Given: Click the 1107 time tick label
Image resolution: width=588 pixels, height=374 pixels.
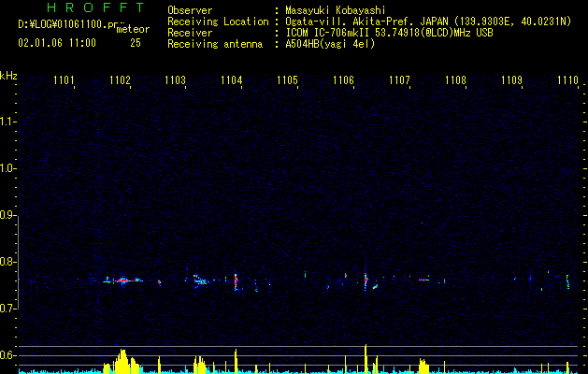Looking at the screenshot, I should pos(399,80).
